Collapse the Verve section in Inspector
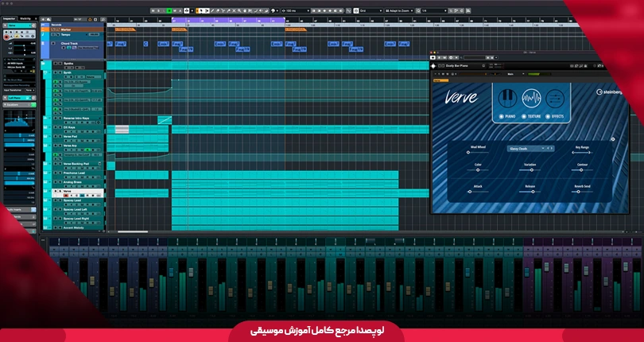Screen dimensions: 644x342 click(5, 25)
